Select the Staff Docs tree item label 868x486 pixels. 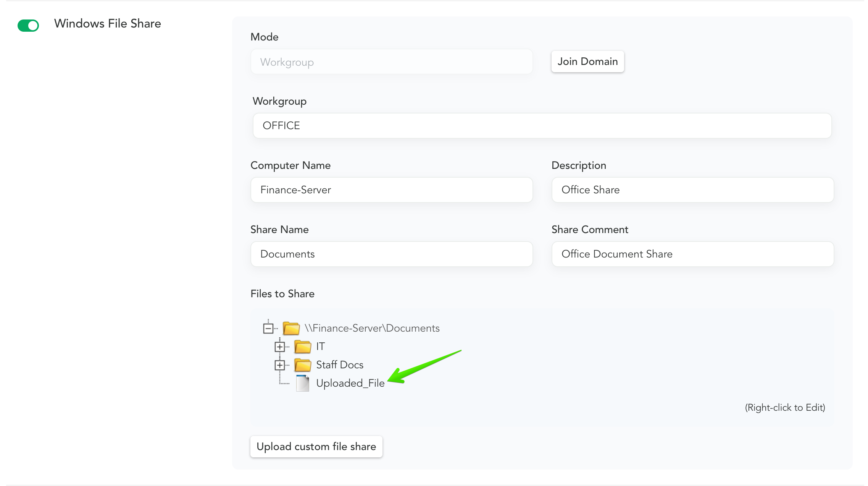click(x=340, y=365)
